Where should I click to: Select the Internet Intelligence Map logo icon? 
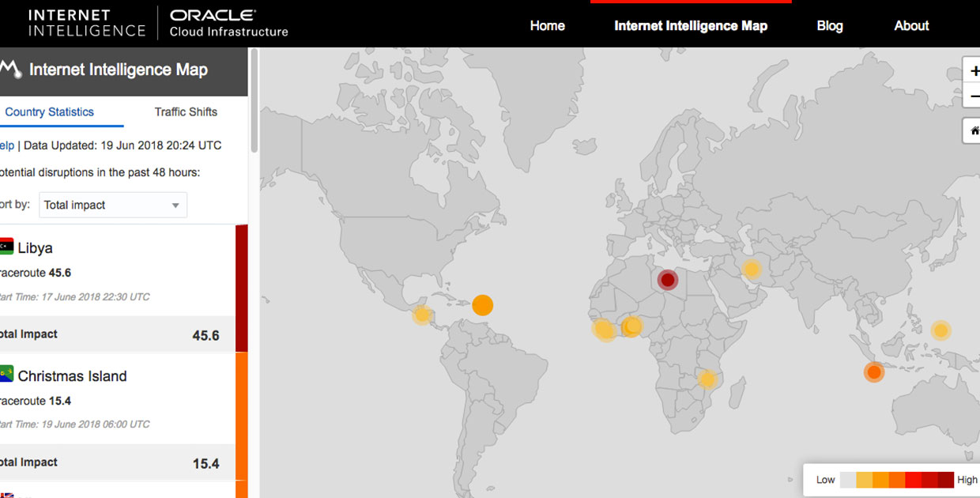click(x=11, y=70)
